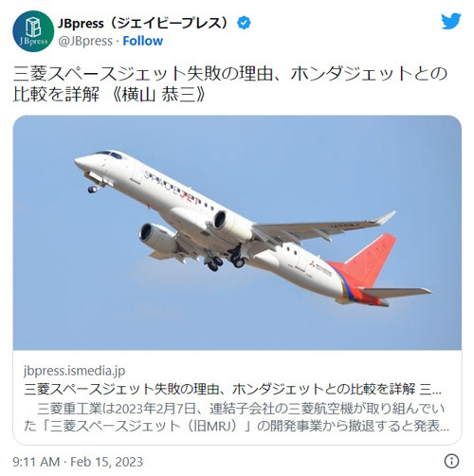Viewport: 474px width, 476px height.
Task: Click the blue verified badge
Action: (x=244, y=23)
